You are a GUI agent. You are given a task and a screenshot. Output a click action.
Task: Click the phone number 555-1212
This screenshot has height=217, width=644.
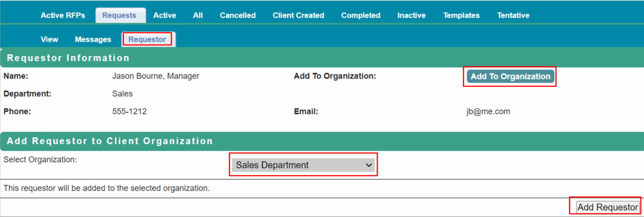coord(129,112)
